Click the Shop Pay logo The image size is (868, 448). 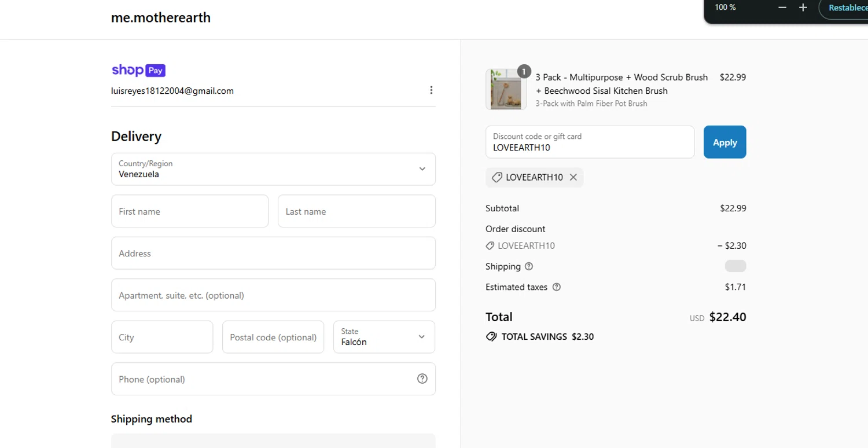click(x=139, y=70)
